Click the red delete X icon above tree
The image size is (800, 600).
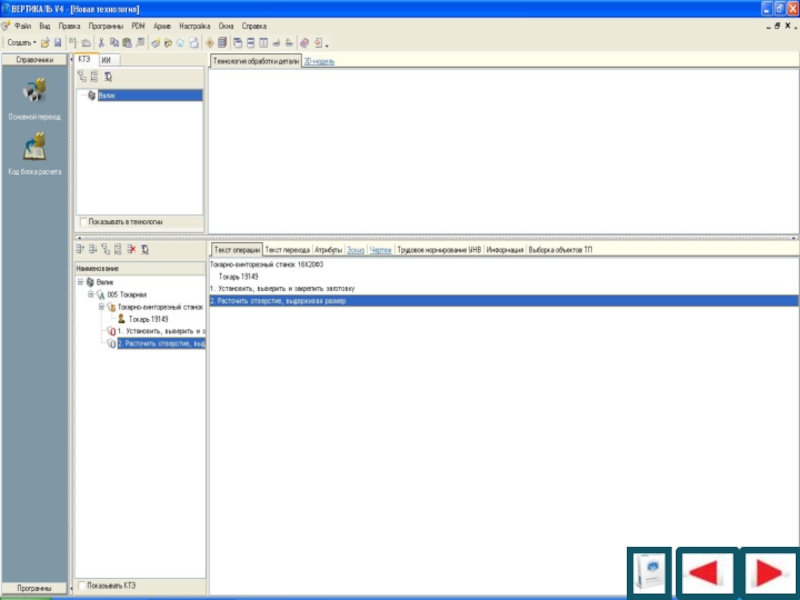point(130,249)
